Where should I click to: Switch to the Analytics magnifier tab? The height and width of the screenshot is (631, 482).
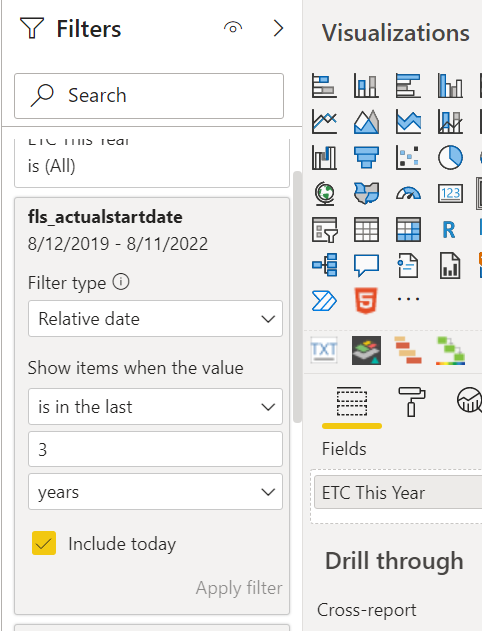tap(470, 400)
